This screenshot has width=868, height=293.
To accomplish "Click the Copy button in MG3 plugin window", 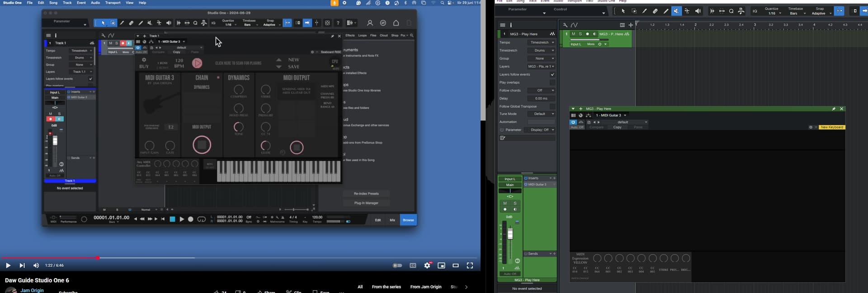I will pos(617,127).
